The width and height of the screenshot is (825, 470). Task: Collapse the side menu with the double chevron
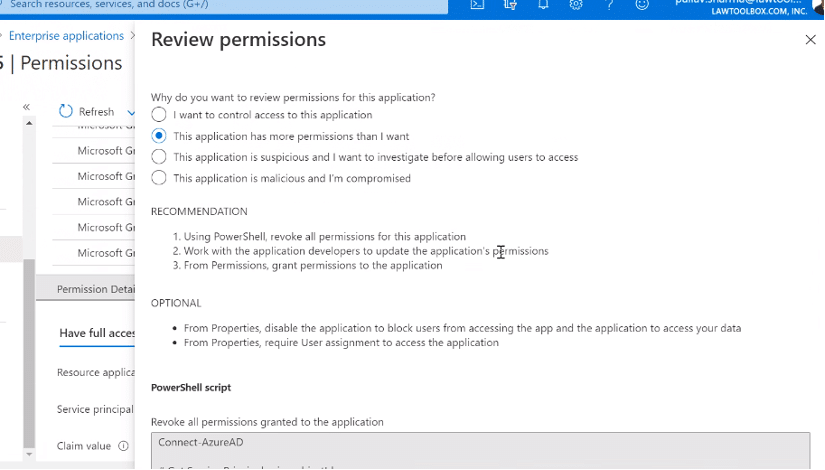[x=26, y=107]
